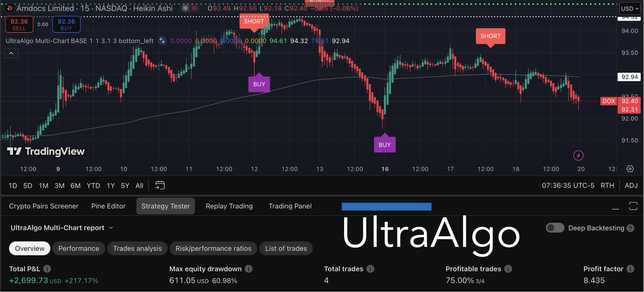The height and width of the screenshot is (292, 644).
Task: Click the Amdocs Limited symbol title
Action: pyautogui.click(x=45, y=8)
